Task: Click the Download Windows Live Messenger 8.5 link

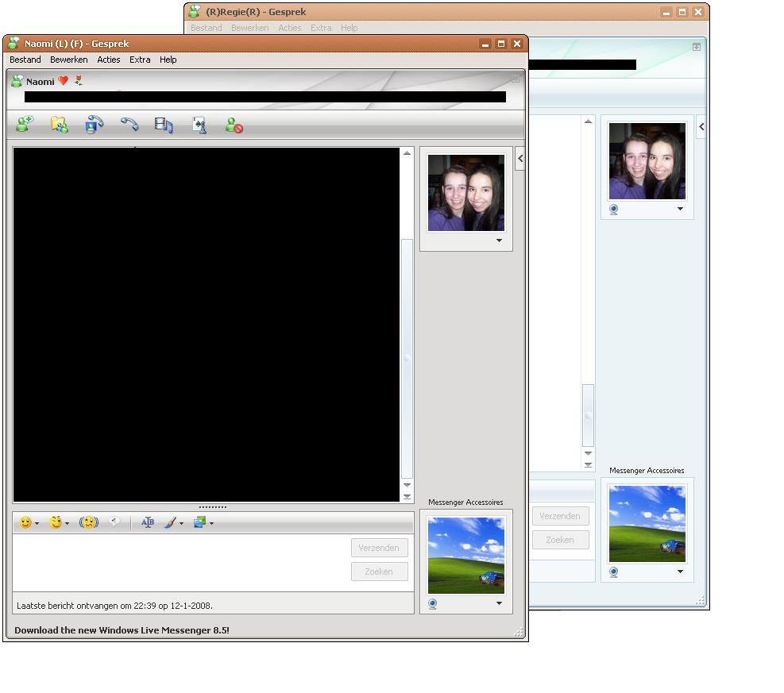Action: [122, 630]
